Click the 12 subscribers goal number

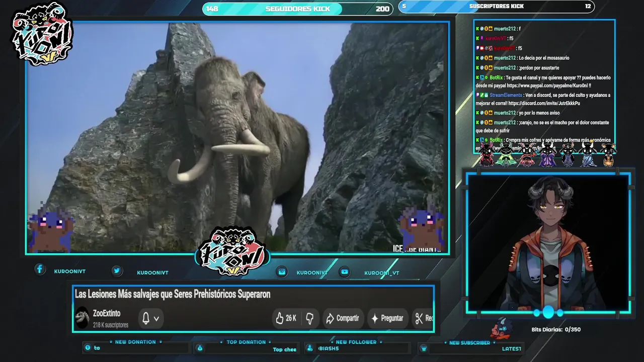pyautogui.click(x=588, y=6)
